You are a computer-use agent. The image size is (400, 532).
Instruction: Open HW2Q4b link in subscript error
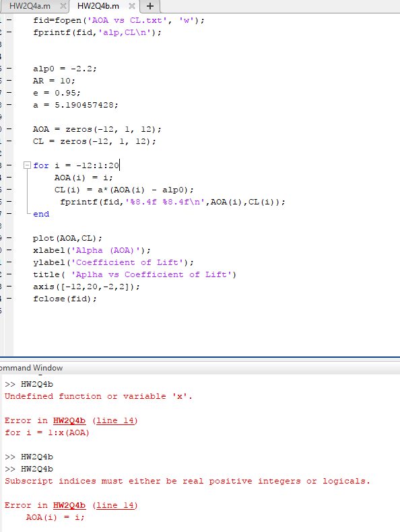[69, 506]
